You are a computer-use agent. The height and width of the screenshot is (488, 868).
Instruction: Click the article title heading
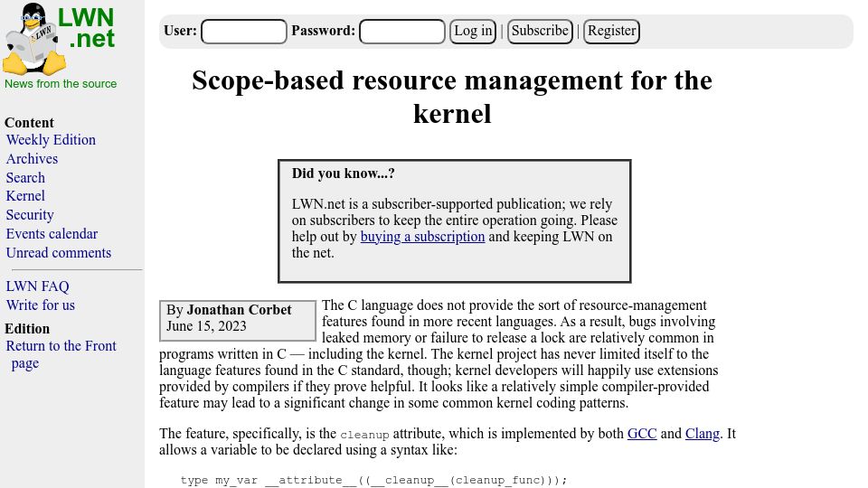(452, 97)
